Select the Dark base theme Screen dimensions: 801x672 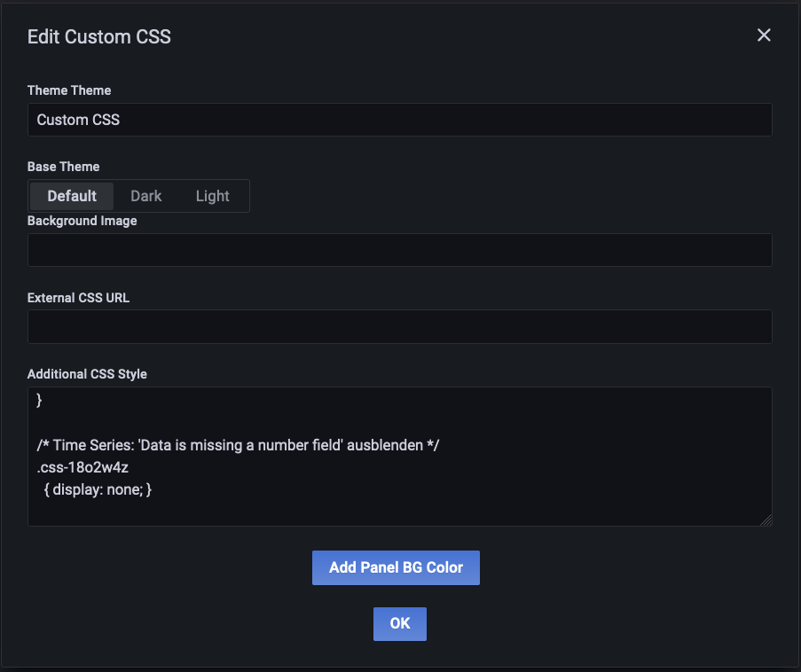[x=145, y=196]
